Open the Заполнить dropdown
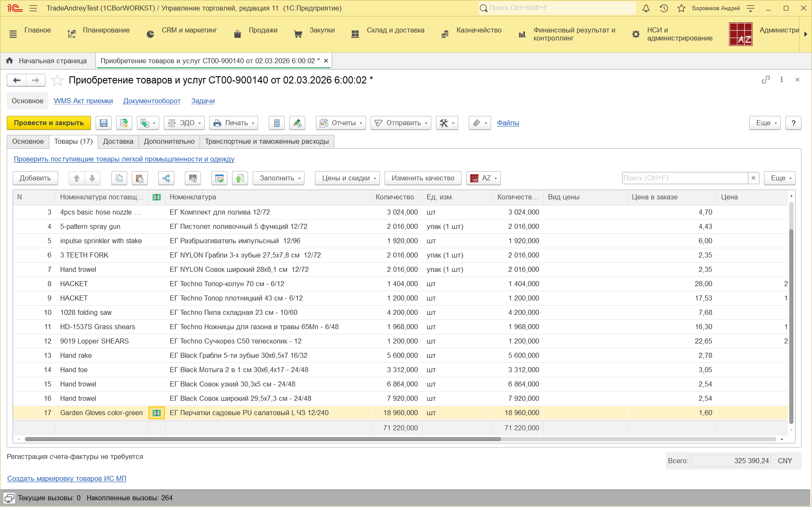This screenshot has width=812, height=507. click(278, 178)
